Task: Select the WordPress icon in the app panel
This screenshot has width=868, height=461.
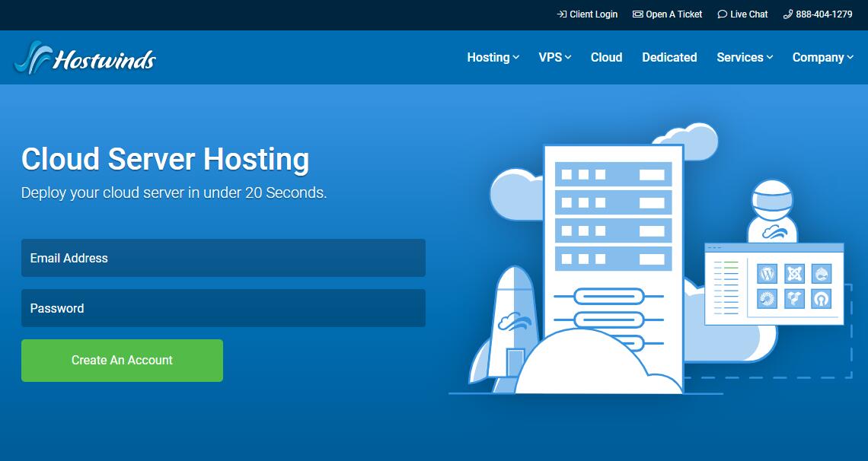Action: [x=767, y=273]
